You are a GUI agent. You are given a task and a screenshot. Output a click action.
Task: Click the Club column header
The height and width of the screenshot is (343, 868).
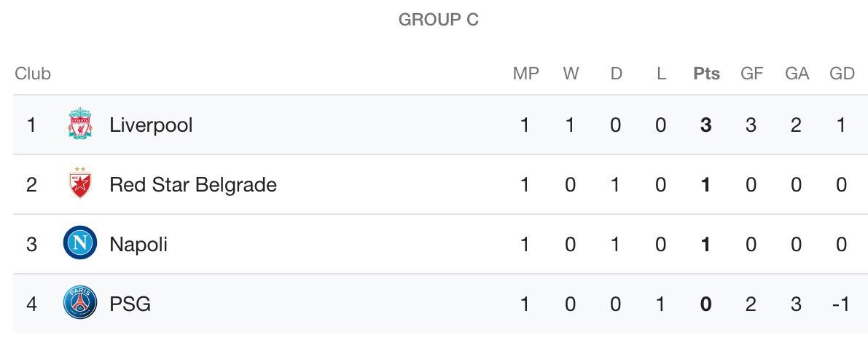(33, 74)
